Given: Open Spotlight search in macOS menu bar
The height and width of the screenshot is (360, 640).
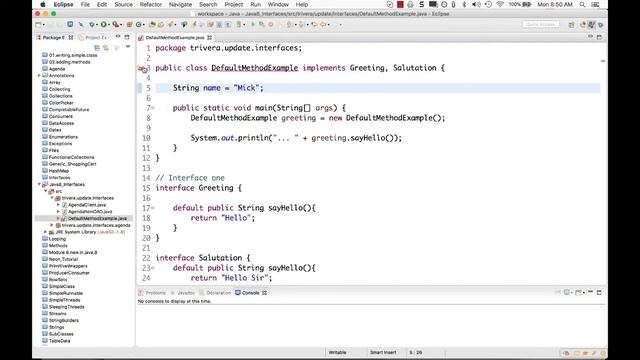Looking at the screenshot, I should tap(582, 4).
